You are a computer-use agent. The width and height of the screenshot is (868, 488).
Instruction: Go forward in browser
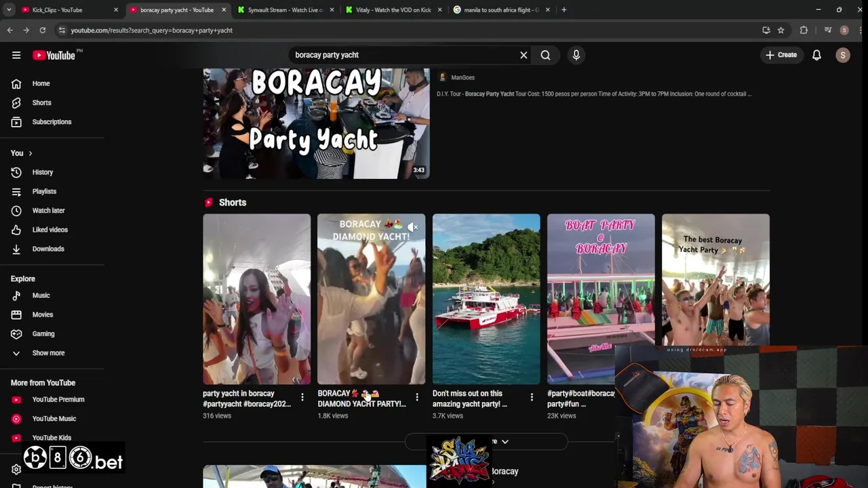click(x=26, y=30)
